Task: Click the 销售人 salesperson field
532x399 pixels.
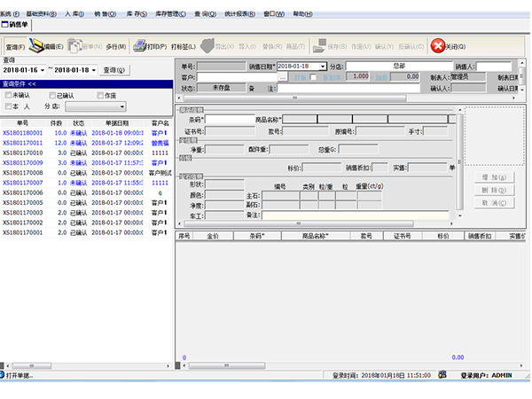Action: coord(494,66)
